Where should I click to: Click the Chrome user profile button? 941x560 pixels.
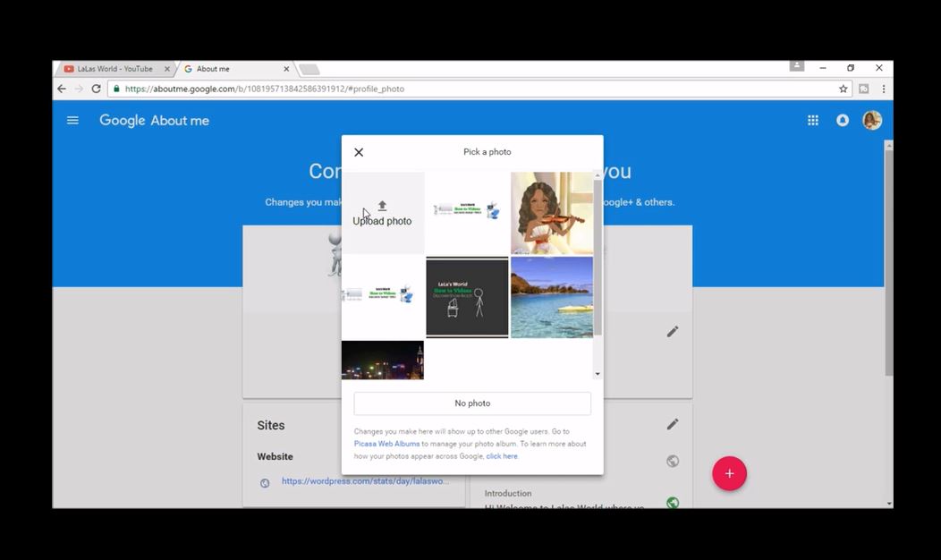click(796, 65)
